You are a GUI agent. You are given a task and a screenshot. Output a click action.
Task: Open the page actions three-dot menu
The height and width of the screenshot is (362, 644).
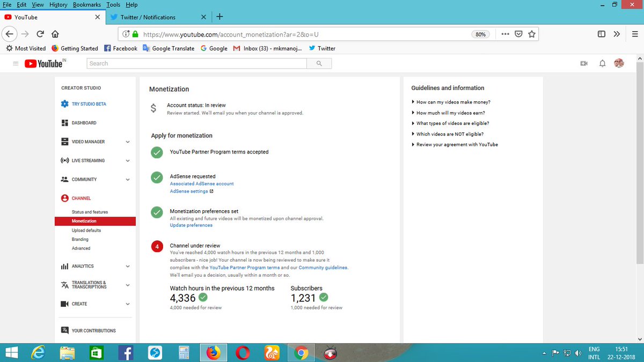(505, 34)
